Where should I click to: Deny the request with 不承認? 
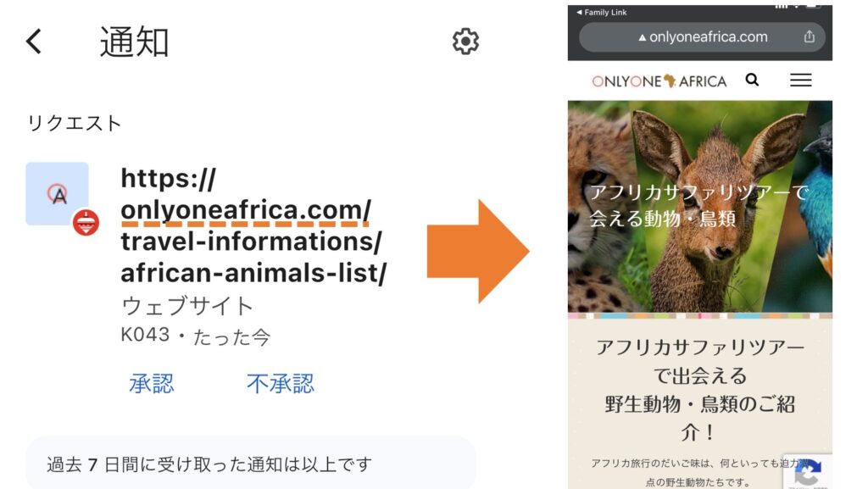point(280,383)
